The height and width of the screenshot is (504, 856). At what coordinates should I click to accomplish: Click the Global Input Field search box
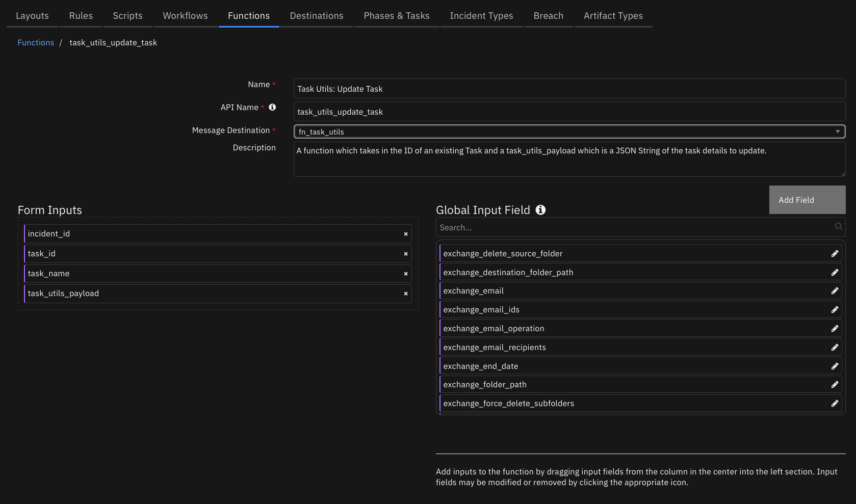640,227
